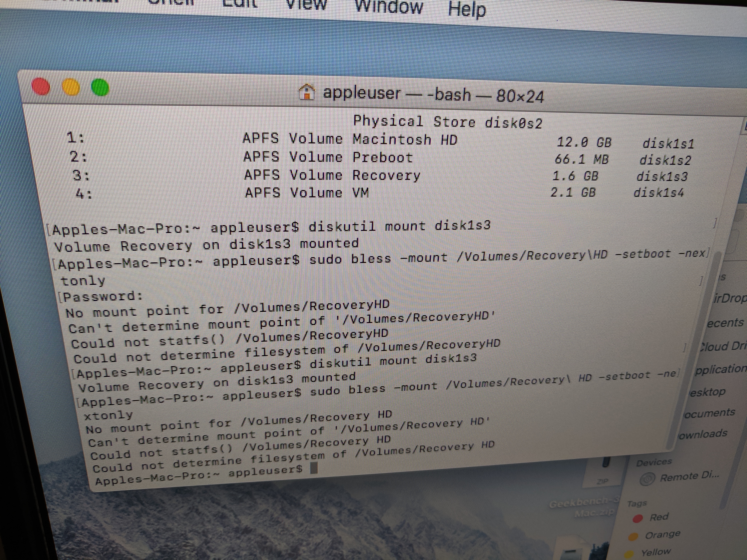Image resolution: width=747 pixels, height=560 pixels.
Task: Close the Terminal window with red button
Action: [41, 86]
